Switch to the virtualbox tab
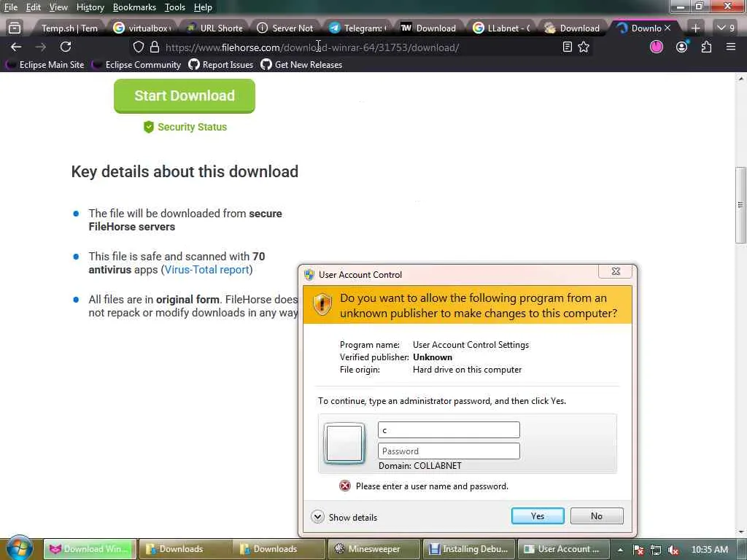 click(142, 28)
